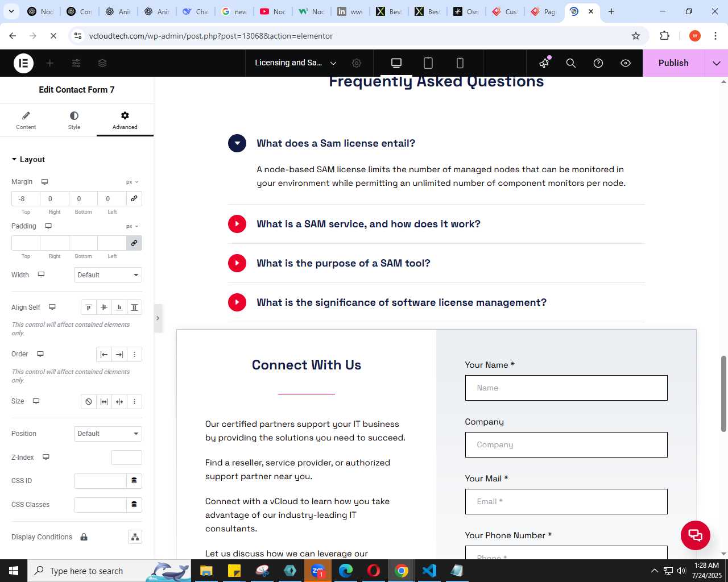Expand purpose of a SAM tool question
This screenshot has height=582, width=728.
237,263
